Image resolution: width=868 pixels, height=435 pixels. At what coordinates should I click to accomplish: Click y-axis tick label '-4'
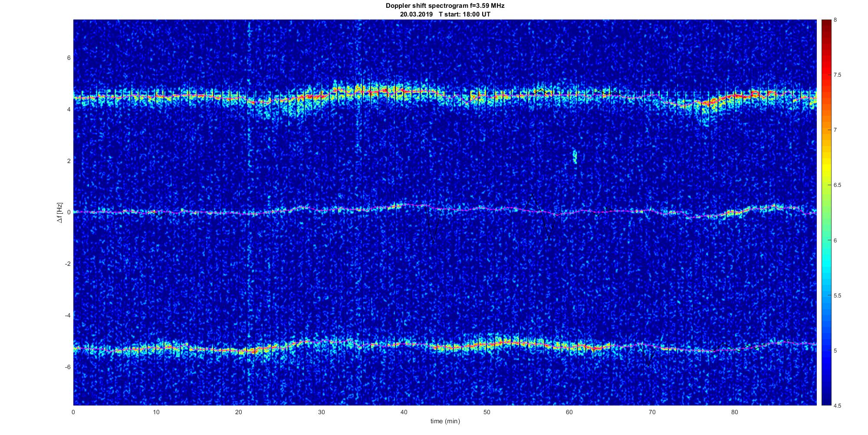(68, 315)
